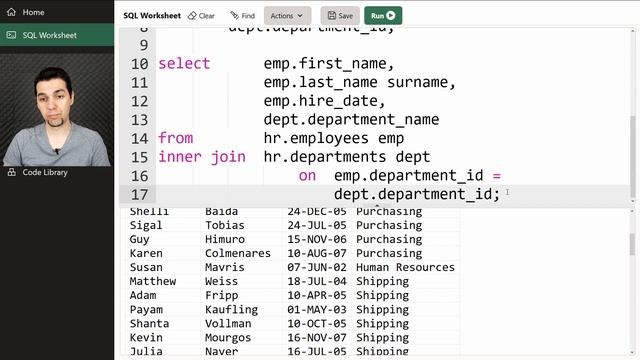Screen dimensions: 640x360
Task: Click 'emp.hire_date,' on line 12
Action: tap(324, 101)
